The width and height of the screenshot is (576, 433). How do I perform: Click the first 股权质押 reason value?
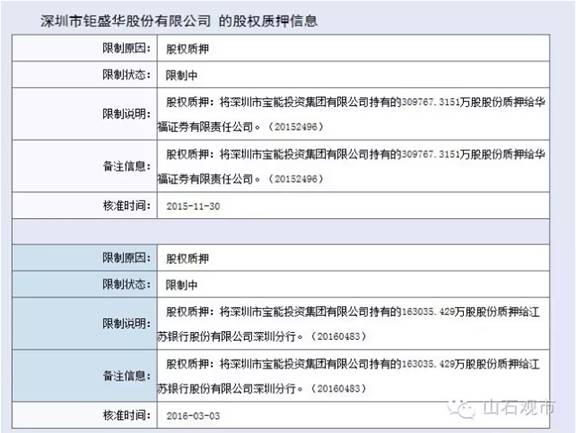pos(187,48)
